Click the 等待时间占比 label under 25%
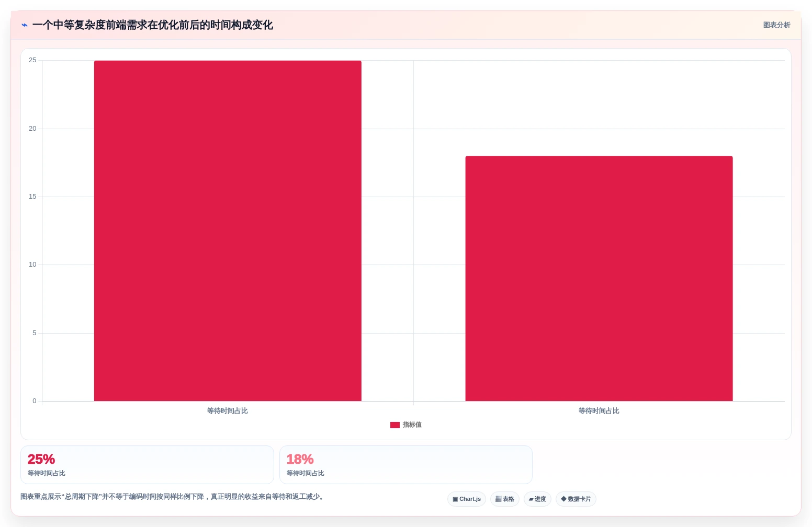Screen dimensions: 812x527 (x=47, y=473)
